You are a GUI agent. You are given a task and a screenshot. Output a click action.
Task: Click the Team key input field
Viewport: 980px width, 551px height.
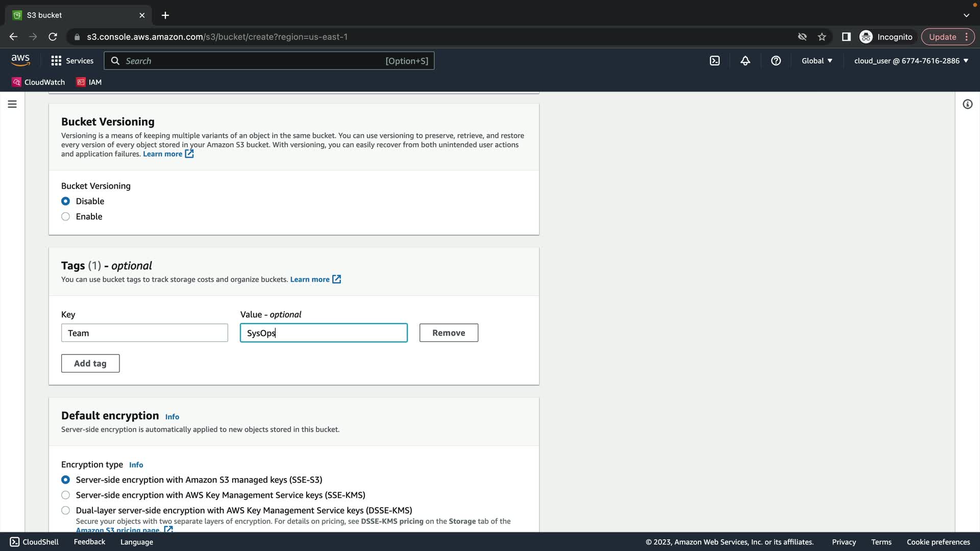click(x=144, y=333)
